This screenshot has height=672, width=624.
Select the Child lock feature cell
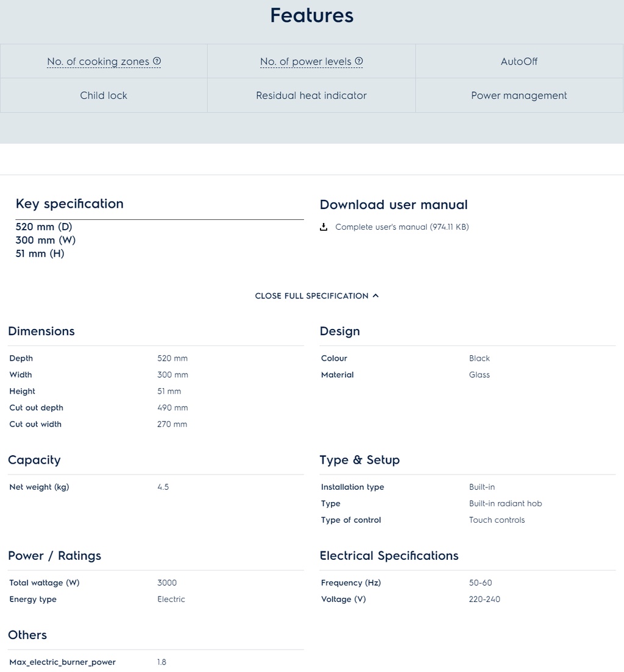tap(104, 96)
